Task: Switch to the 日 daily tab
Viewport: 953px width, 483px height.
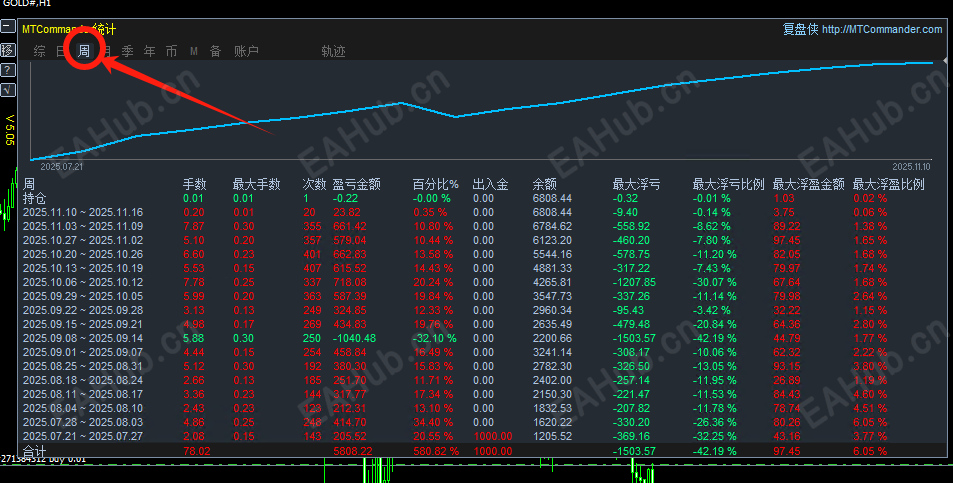Action: pos(61,51)
